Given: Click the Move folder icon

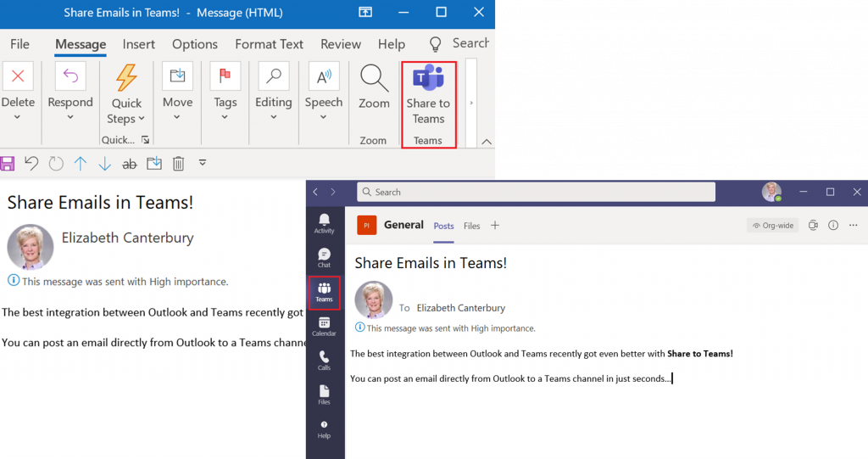Looking at the screenshot, I should [x=177, y=76].
